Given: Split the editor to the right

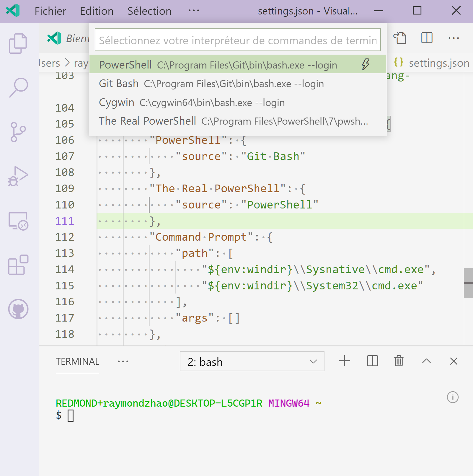Looking at the screenshot, I should click(x=427, y=38).
